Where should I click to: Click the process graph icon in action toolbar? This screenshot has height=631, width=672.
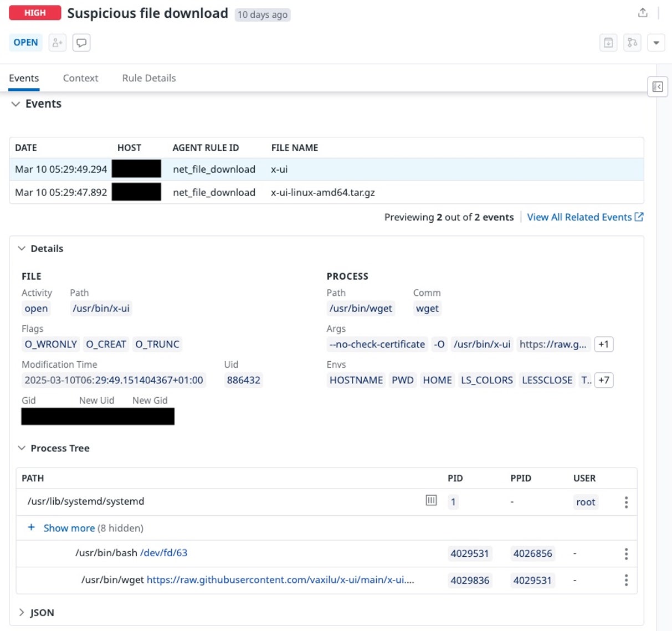(632, 42)
